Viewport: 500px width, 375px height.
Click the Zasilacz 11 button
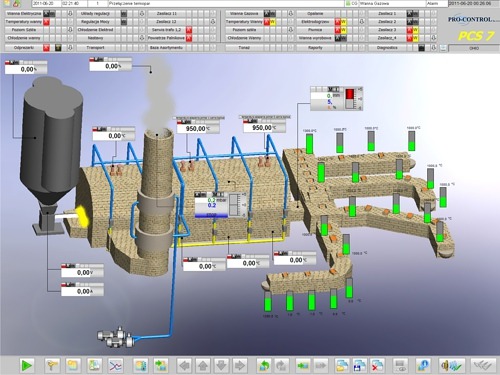tap(166, 14)
